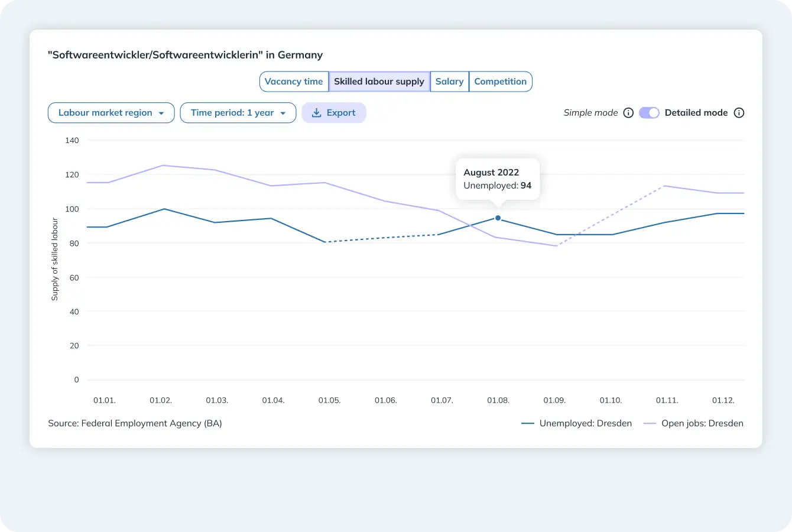The width and height of the screenshot is (792, 532).
Task: Click the August 2022 data point marker
Action: coord(498,218)
